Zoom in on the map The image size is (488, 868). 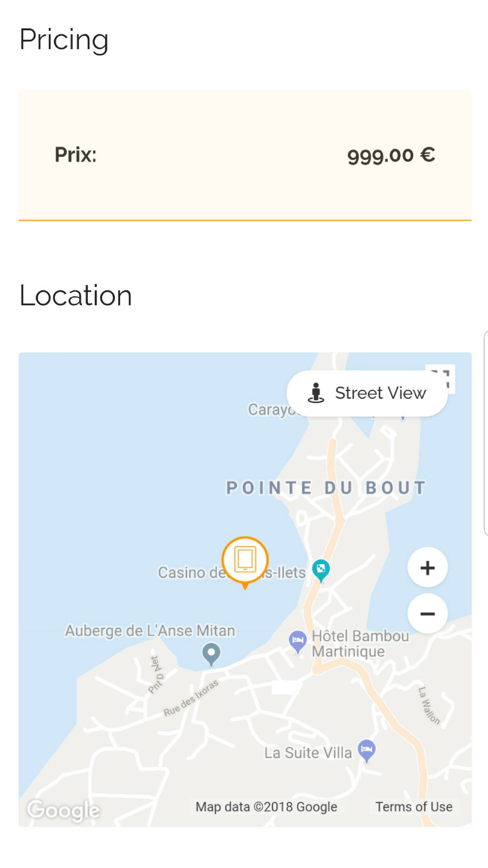(x=427, y=568)
